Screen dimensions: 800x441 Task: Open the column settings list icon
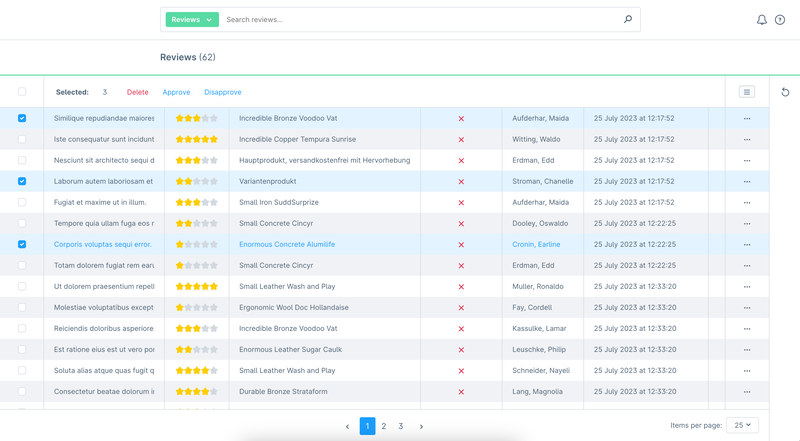coord(746,92)
